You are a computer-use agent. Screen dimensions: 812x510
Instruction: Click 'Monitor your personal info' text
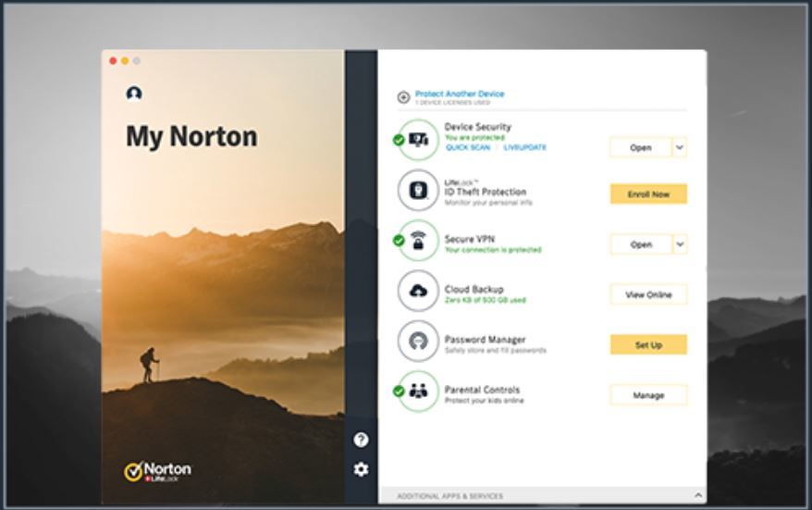488,203
